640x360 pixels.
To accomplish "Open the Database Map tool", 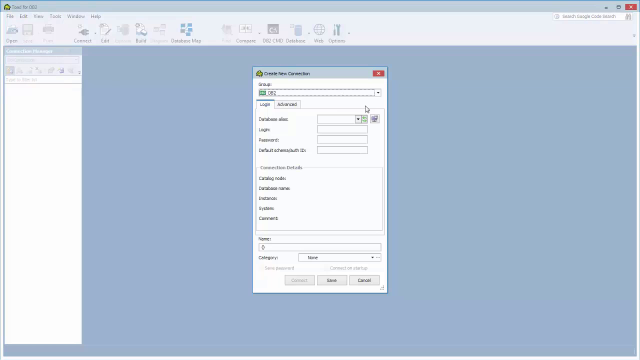I will pos(186,33).
